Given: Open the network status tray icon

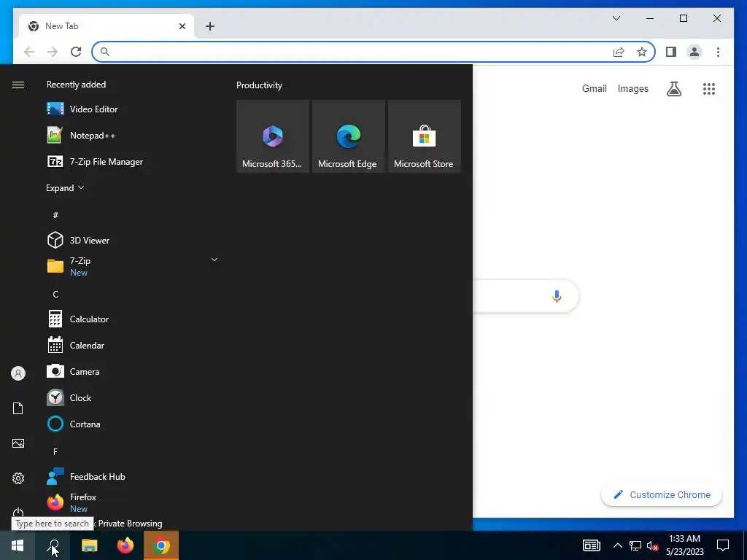Looking at the screenshot, I should [x=635, y=545].
